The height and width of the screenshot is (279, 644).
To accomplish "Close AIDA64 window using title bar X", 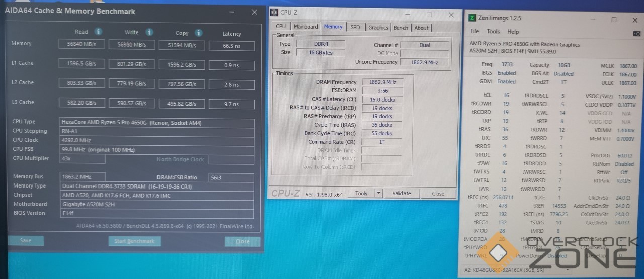I will pyautogui.click(x=254, y=12).
